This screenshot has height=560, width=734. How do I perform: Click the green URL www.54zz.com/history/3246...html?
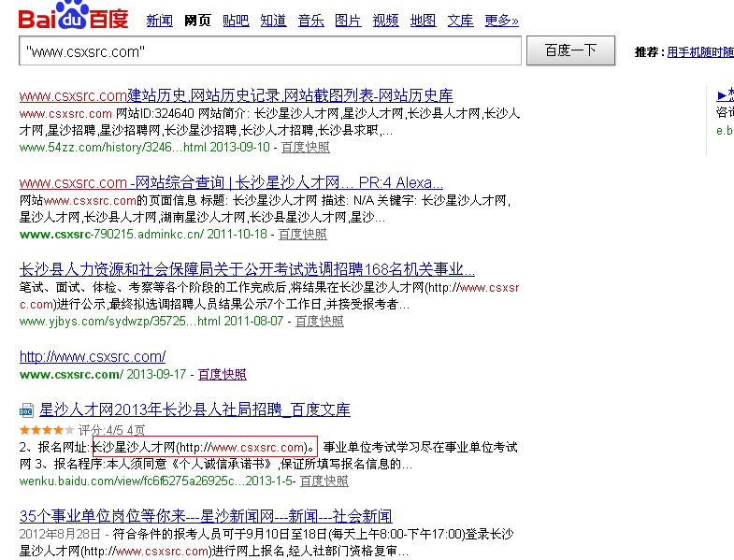coord(113,148)
